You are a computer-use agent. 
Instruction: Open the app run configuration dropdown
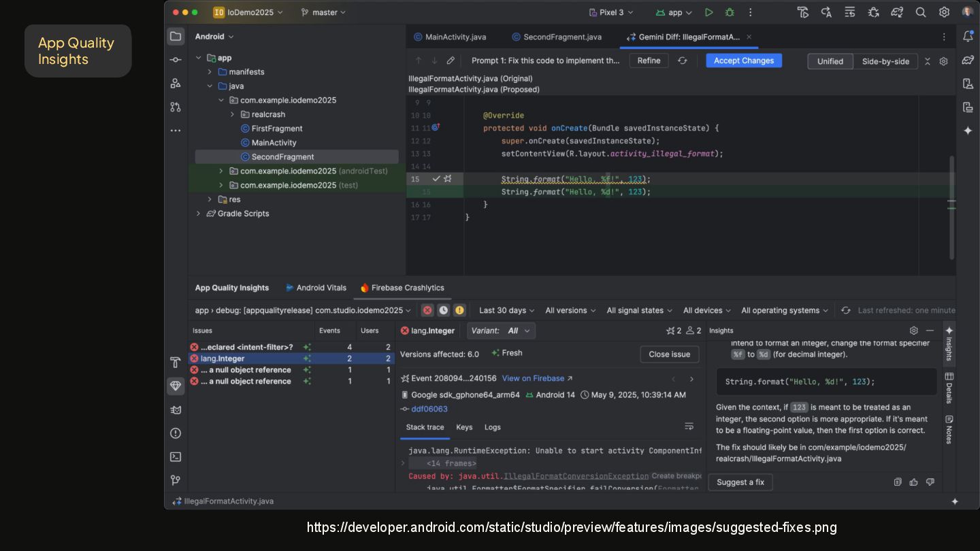pyautogui.click(x=674, y=12)
